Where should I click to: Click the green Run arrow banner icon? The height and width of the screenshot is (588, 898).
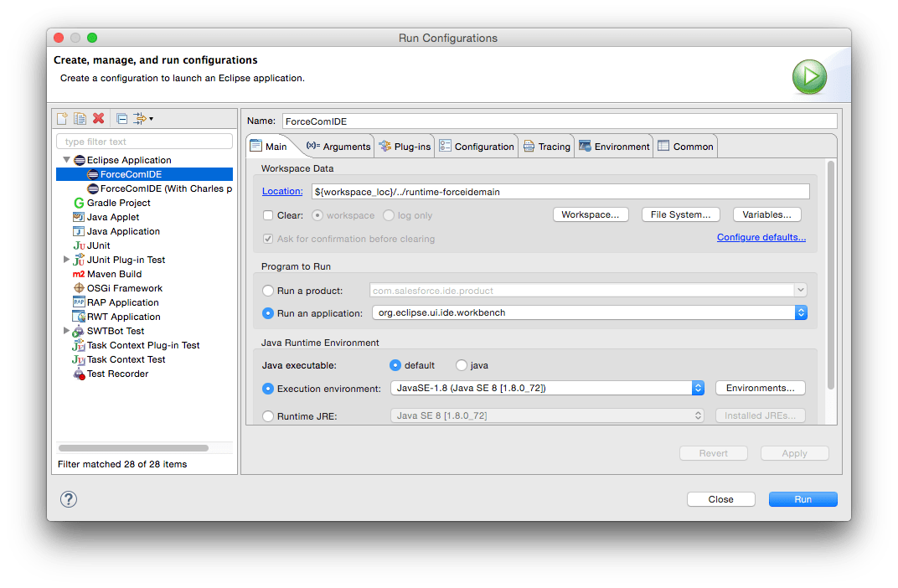click(x=808, y=76)
